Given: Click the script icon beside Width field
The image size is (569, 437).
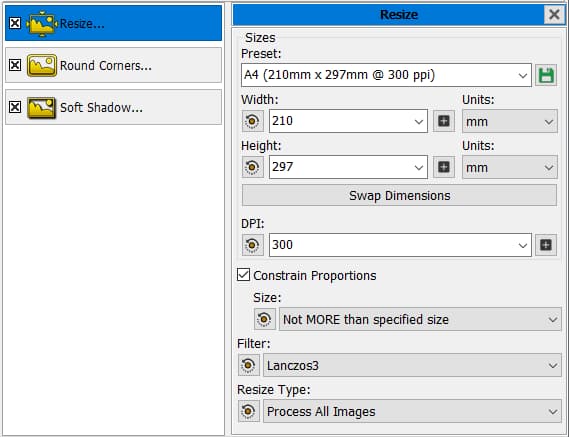Looking at the screenshot, I should coord(253,121).
